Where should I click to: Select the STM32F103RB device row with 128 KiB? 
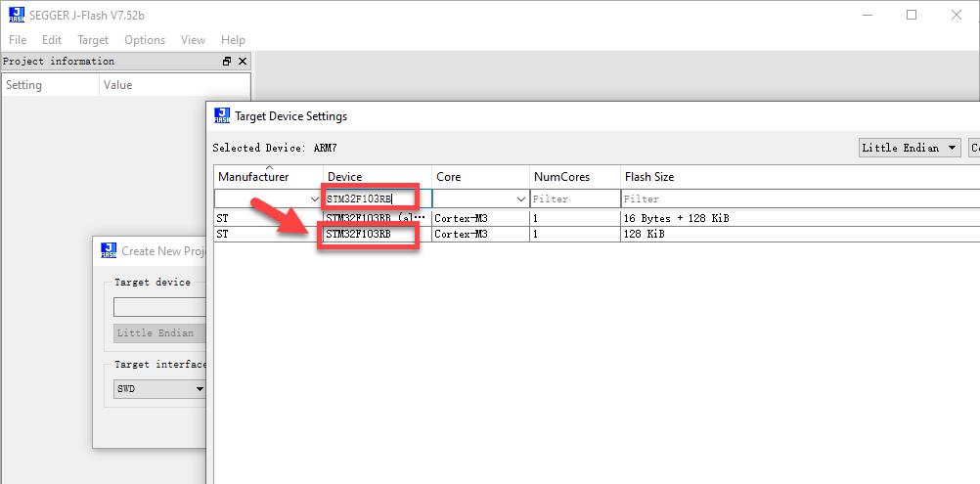[597, 235]
